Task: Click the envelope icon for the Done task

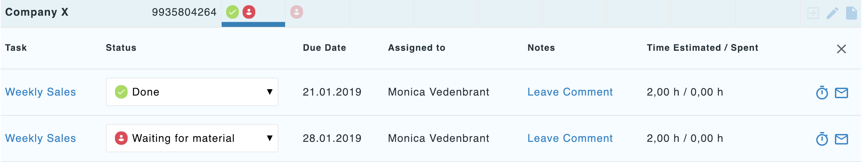Action: click(x=841, y=93)
